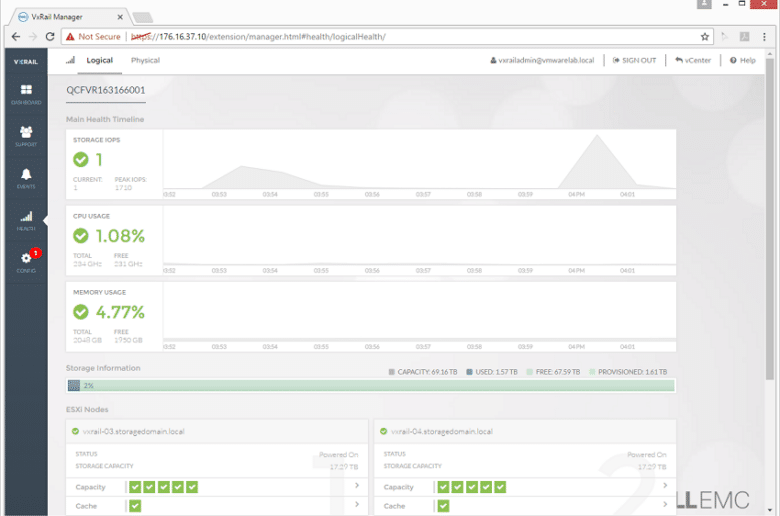Open the vxrail-03.storagedomain.local node
This screenshot has height=516, width=780.
[133, 431]
